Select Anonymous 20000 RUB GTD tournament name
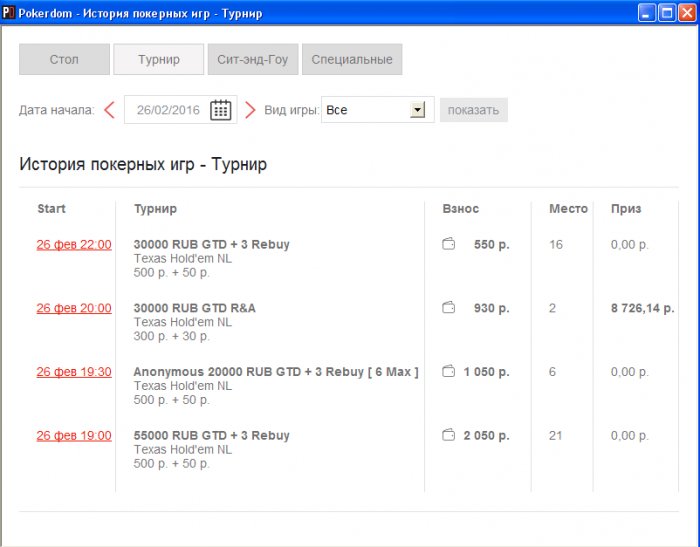The width and height of the screenshot is (700, 547). pyautogui.click(x=276, y=372)
